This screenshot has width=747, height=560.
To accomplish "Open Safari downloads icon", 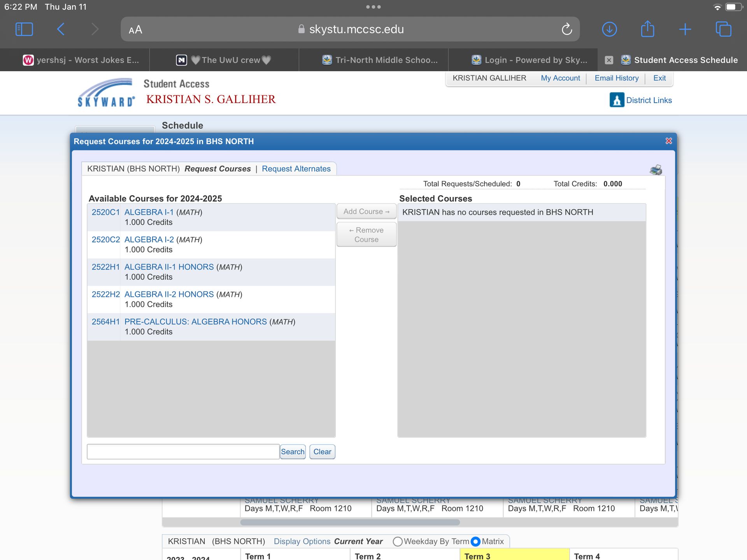I will (x=609, y=29).
